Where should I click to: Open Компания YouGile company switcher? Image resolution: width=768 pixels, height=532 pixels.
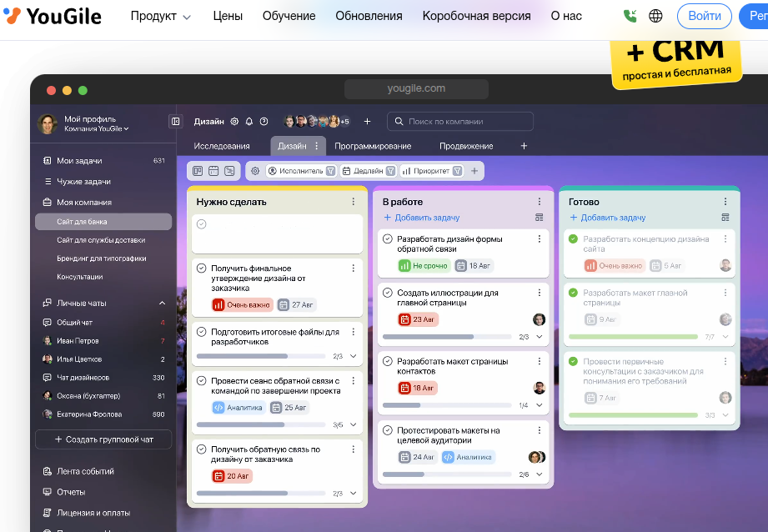point(97,129)
